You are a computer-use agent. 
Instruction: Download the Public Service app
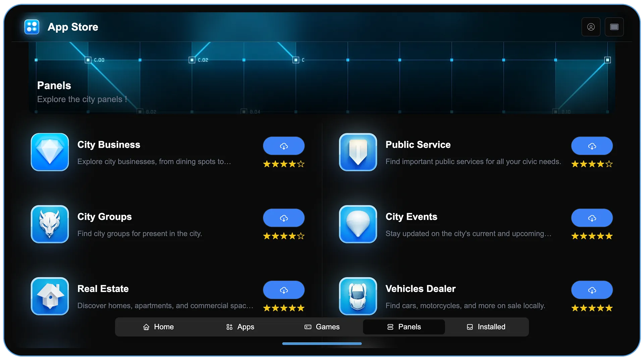(592, 146)
